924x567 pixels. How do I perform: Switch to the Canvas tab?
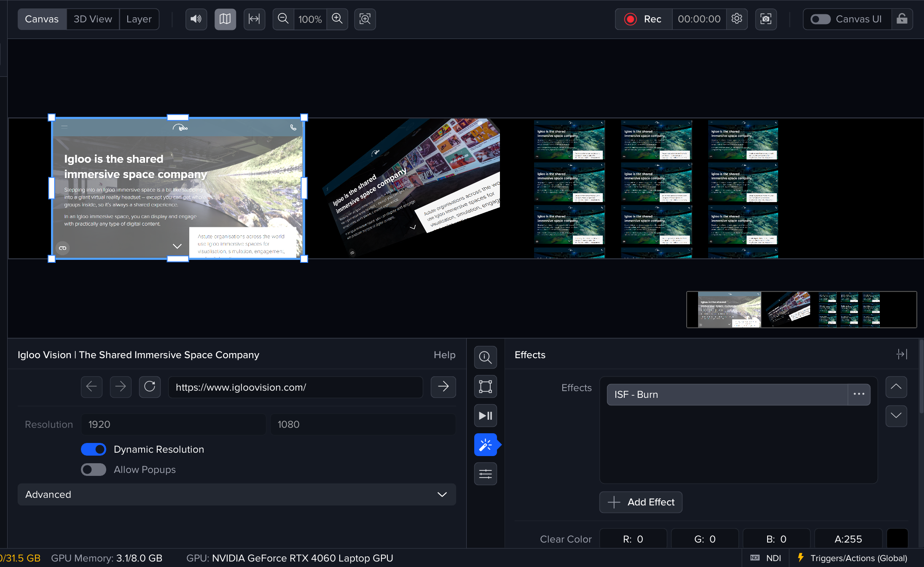click(42, 19)
